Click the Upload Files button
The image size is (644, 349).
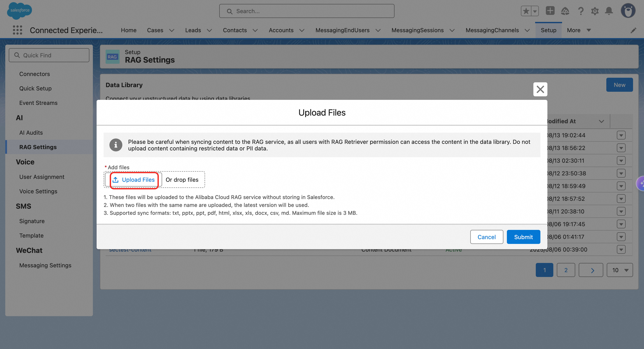(x=133, y=180)
